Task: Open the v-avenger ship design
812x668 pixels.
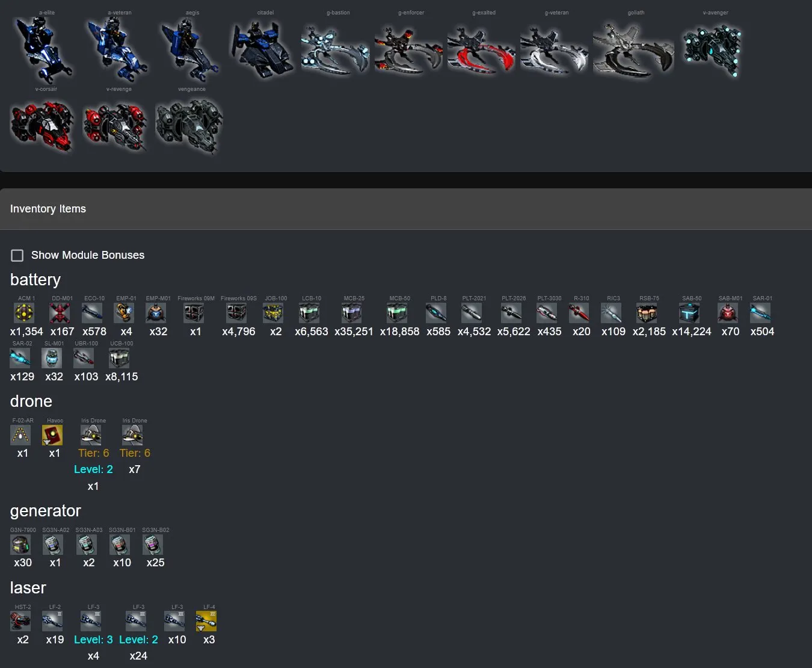Action: coord(712,49)
